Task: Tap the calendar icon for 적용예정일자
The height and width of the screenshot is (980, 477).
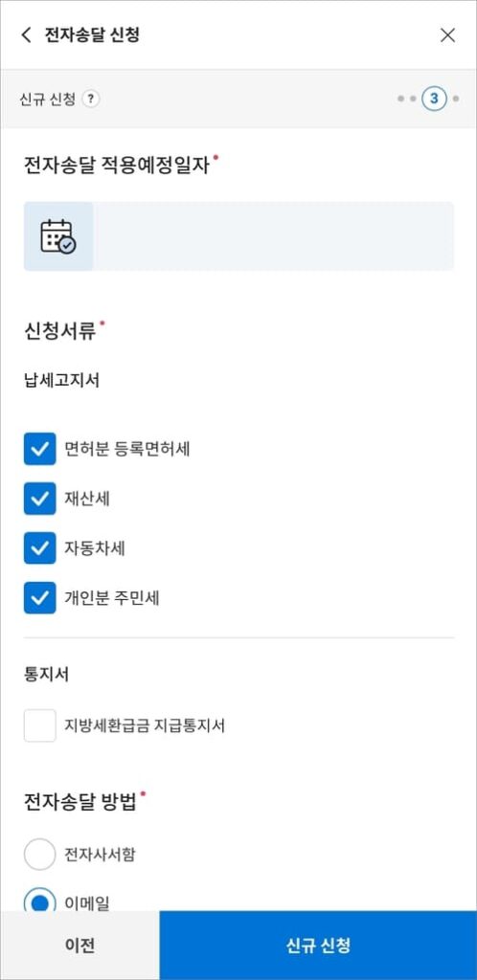Action: pyautogui.click(x=58, y=236)
